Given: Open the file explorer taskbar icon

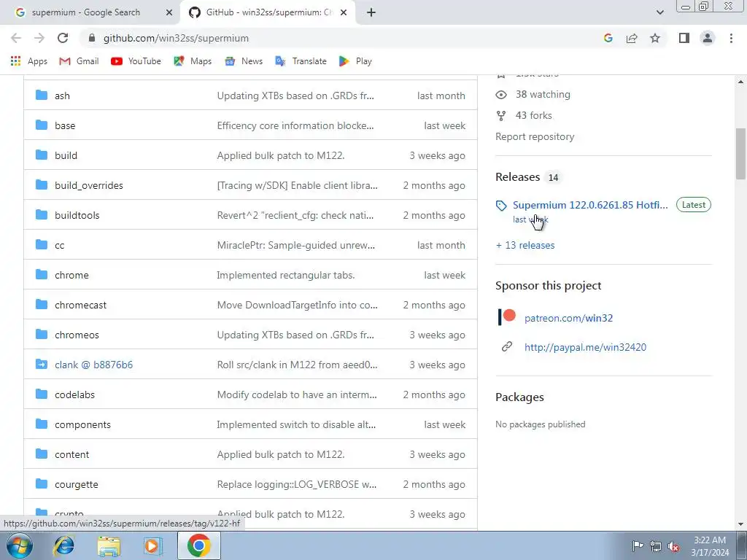Looking at the screenshot, I should tap(109, 545).
